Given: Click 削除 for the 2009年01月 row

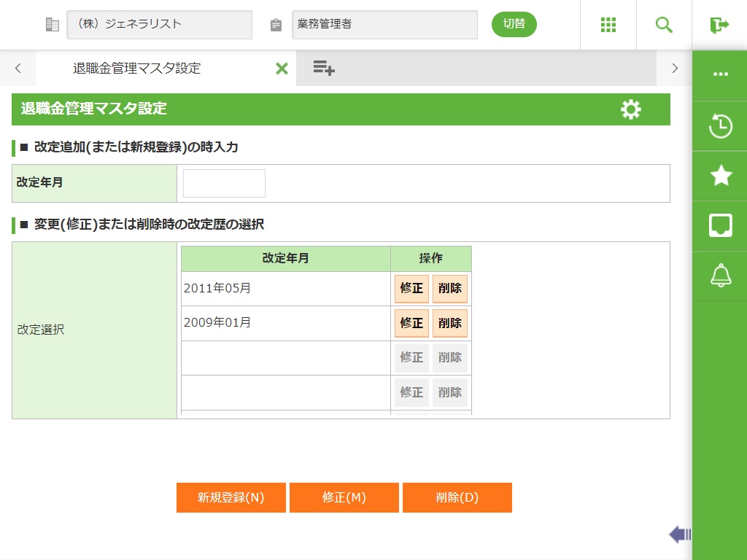Looking at the screenshot, I should coord(450,323).
